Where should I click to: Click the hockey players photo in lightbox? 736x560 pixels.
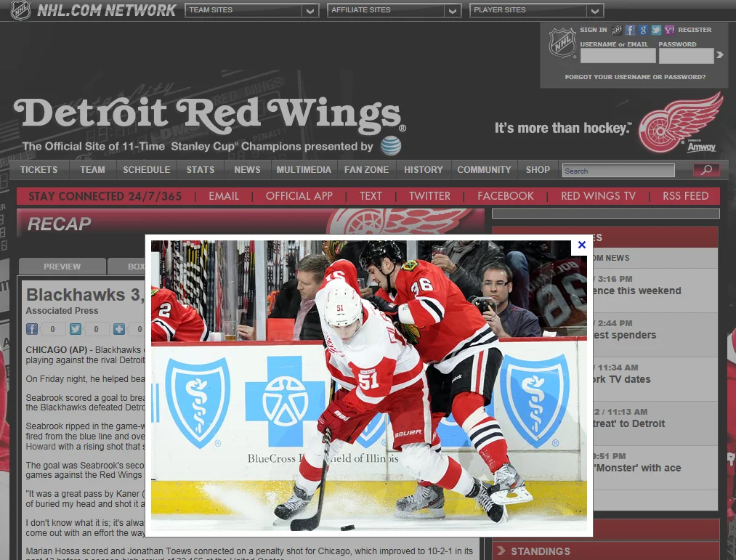(368, 386)
